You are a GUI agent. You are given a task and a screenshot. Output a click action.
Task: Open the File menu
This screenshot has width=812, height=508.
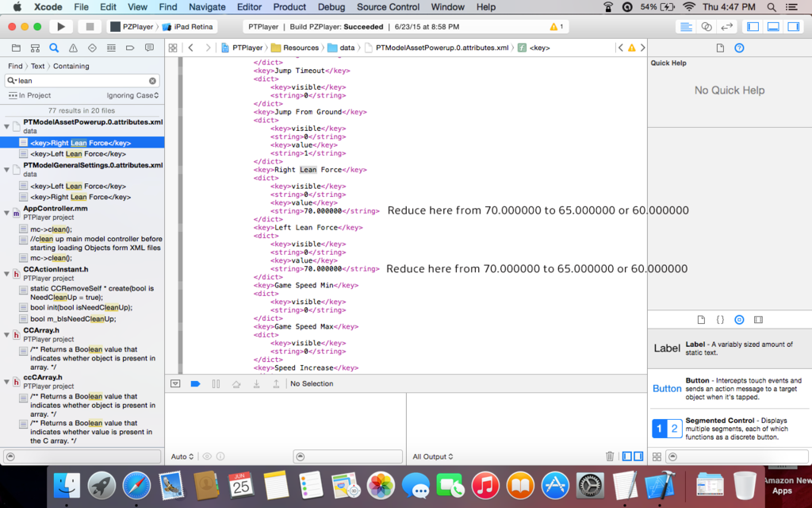click(x=82, y=7)
